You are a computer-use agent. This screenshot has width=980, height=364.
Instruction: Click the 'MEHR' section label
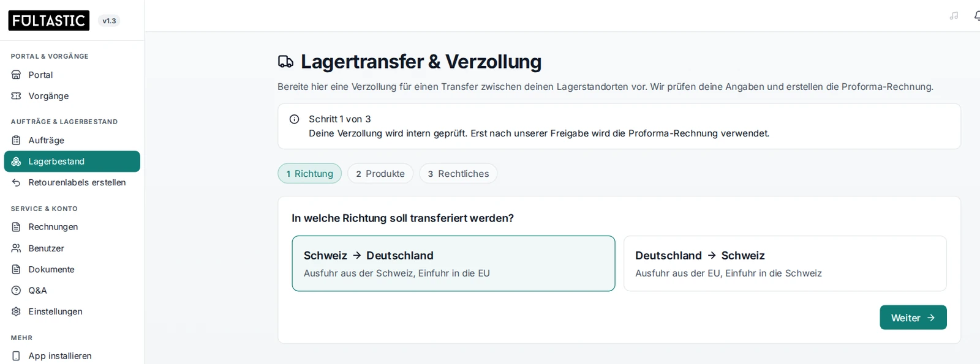coord(21,338)
